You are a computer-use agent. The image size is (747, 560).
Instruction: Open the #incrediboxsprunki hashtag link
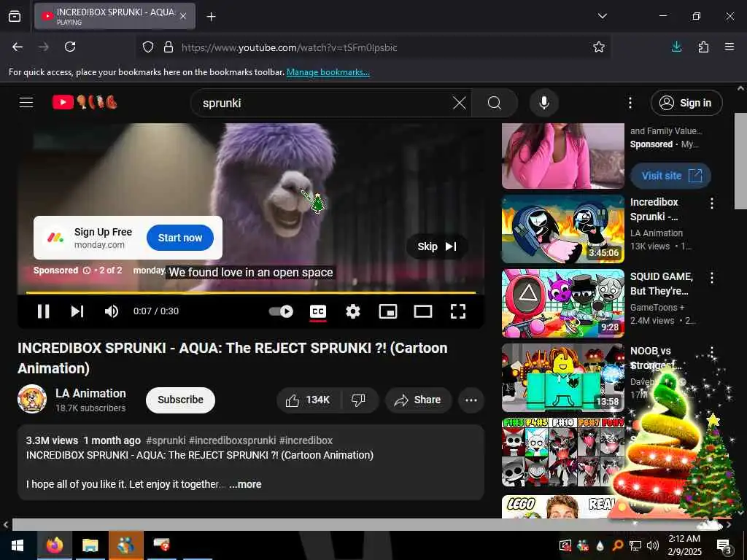233,440
